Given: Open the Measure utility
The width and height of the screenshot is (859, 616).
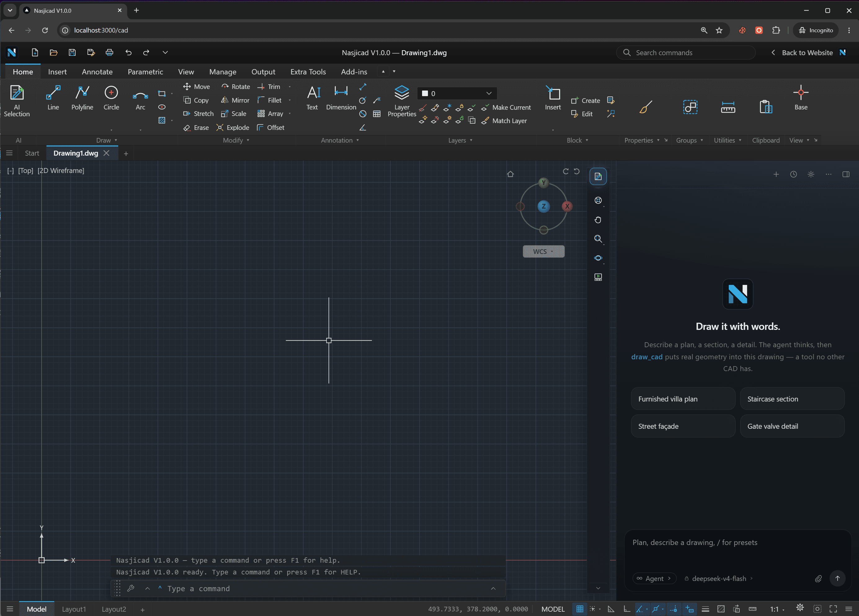Looking at the screenshot, I should [x=728, y=107].
